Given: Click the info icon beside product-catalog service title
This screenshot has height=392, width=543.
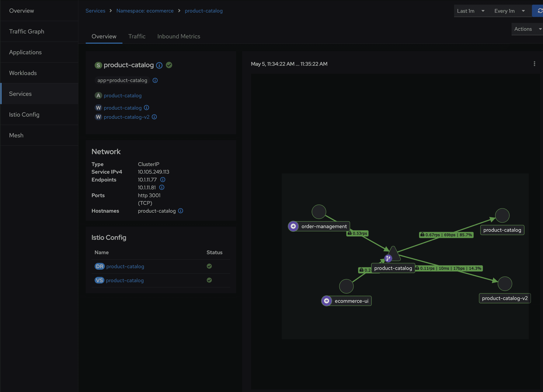Looking at the screenshot, I should (x=159, y=65).
